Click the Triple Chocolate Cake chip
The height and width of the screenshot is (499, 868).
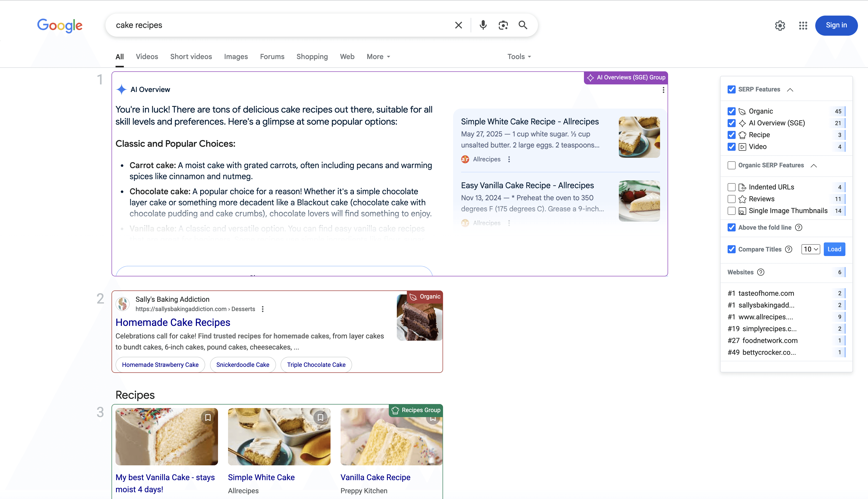[x=316, y=365]
